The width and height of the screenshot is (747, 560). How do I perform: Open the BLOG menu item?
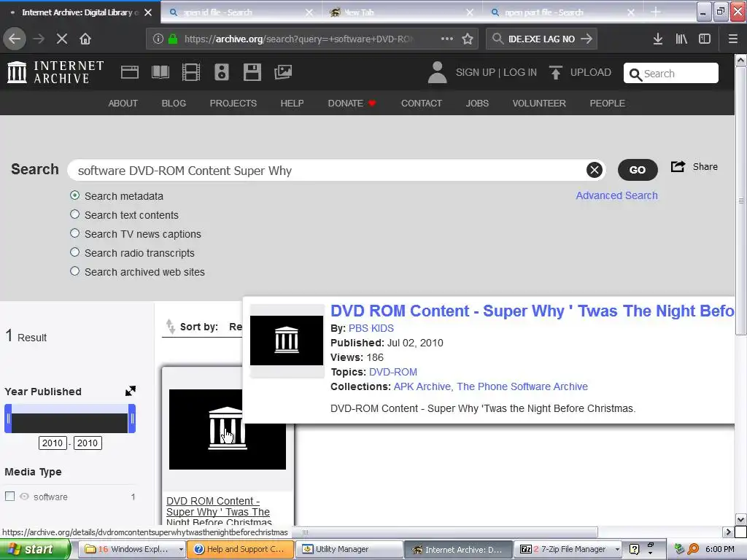[x=174, y=104]
